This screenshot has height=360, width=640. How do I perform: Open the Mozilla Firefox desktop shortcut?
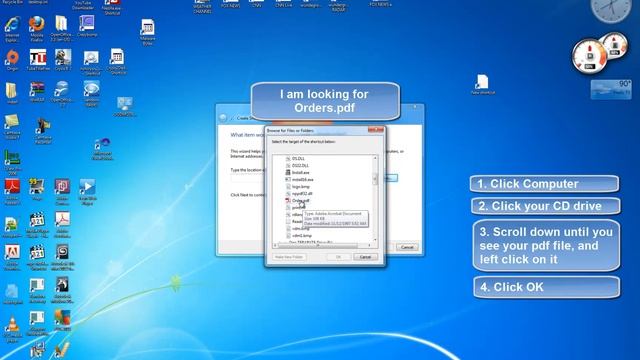pos(37,29)
